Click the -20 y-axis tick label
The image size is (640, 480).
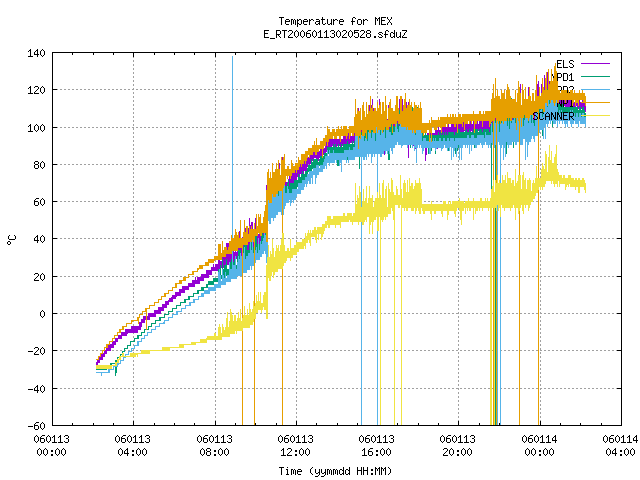(36, 351)
